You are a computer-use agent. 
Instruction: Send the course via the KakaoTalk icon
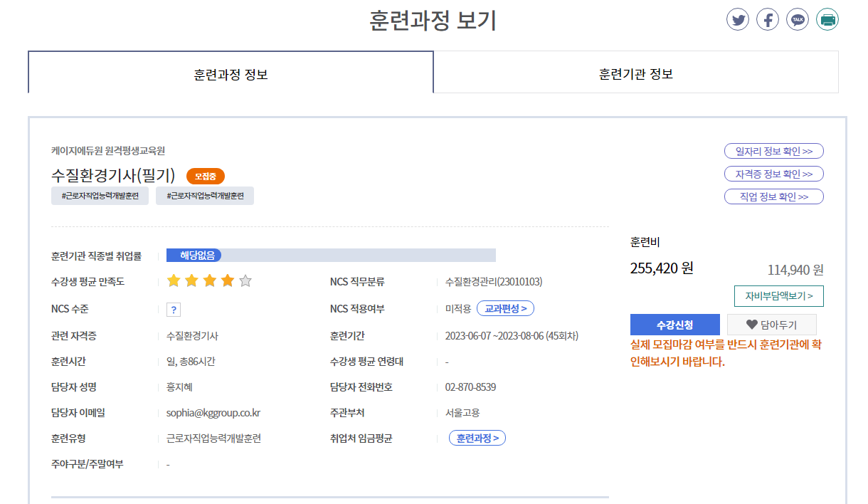(798, 19)
